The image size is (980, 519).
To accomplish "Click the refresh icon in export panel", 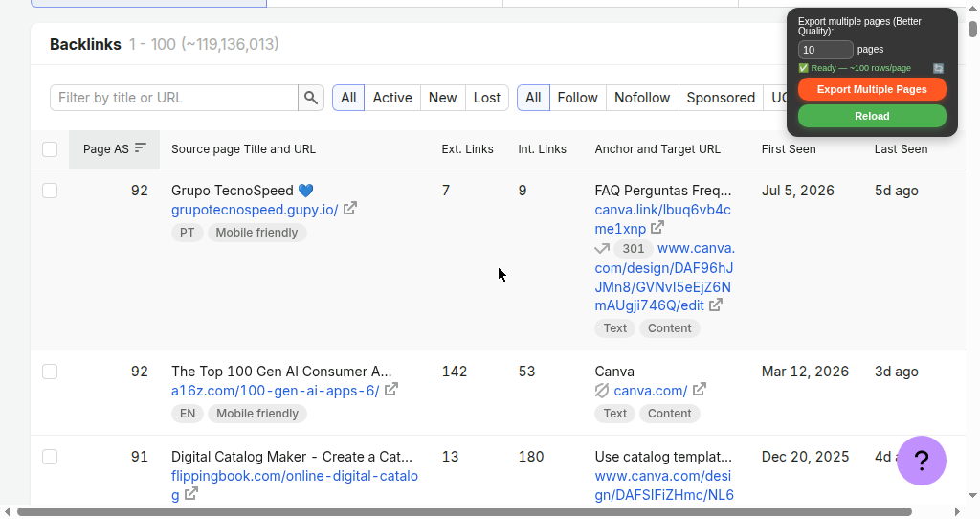I will 938,68.
